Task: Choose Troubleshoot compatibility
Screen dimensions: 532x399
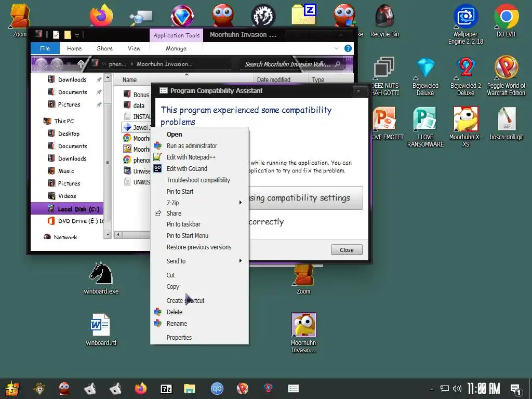Action: [198, 180]
